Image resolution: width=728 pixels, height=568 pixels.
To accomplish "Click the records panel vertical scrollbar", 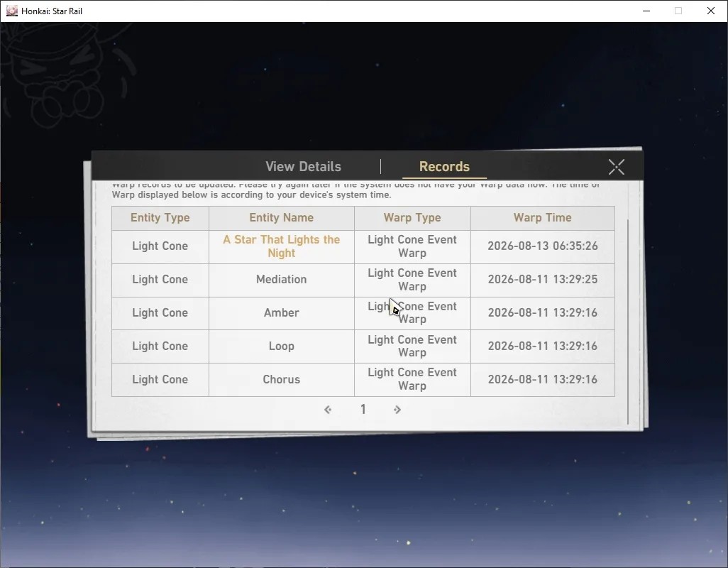I will click(x=628, y=320).
